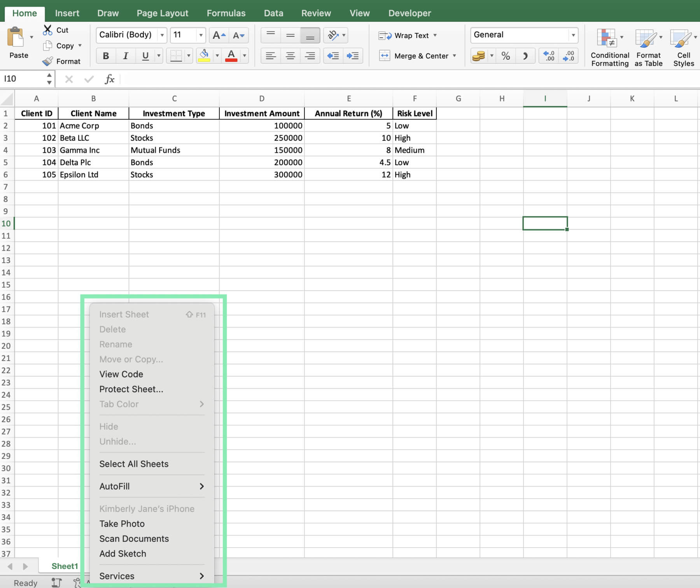Image resolution: width=700 pixels, height=588 pixels.
Task: Toggle Bold formatting
Action: (x=106, y=56)
